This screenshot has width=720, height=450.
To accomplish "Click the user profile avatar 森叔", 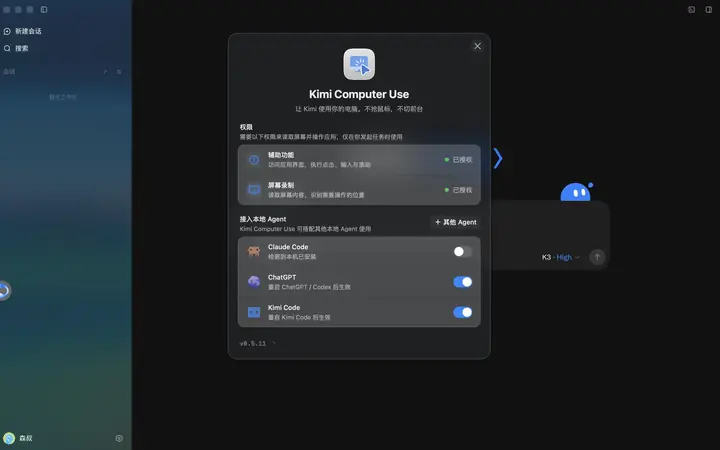I will coord(9,438).
